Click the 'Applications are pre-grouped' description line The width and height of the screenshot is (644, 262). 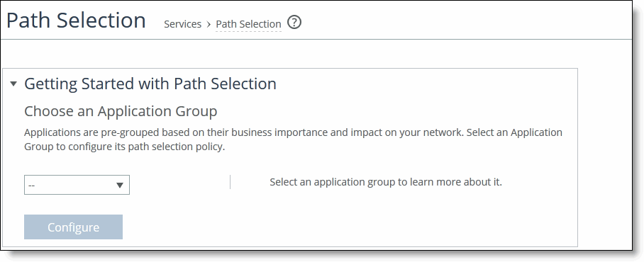click(293, 132)
